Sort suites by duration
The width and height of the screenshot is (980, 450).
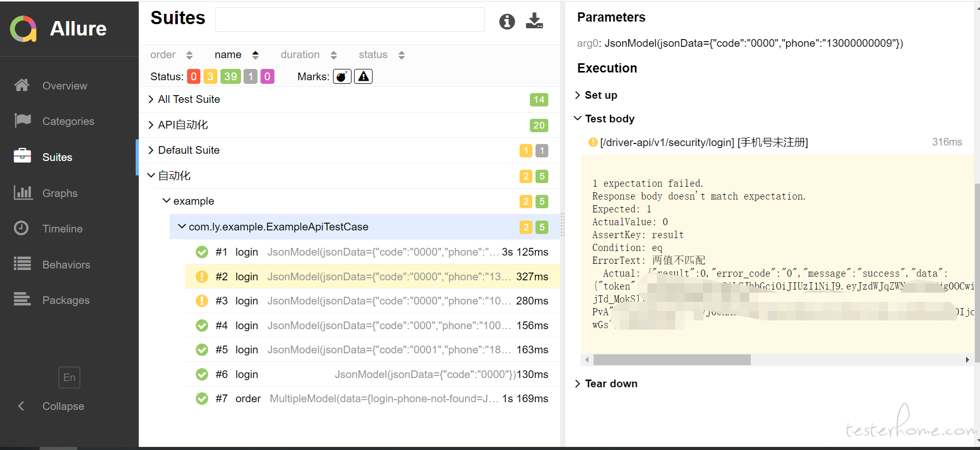click(309, 55)
